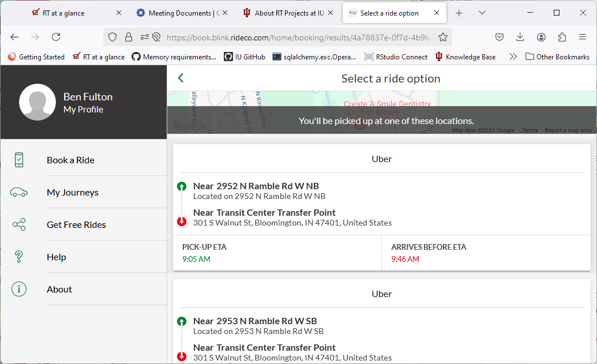This screenshot has width=597, height=364.
Task: Open My Profile link
Action: (x=84, y=110)
